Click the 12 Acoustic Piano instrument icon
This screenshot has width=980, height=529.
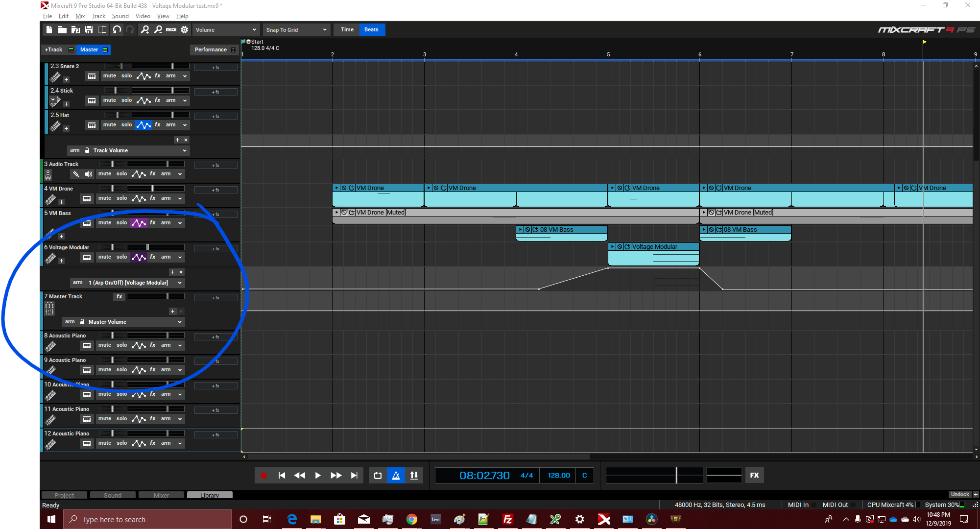coord(50,444)
